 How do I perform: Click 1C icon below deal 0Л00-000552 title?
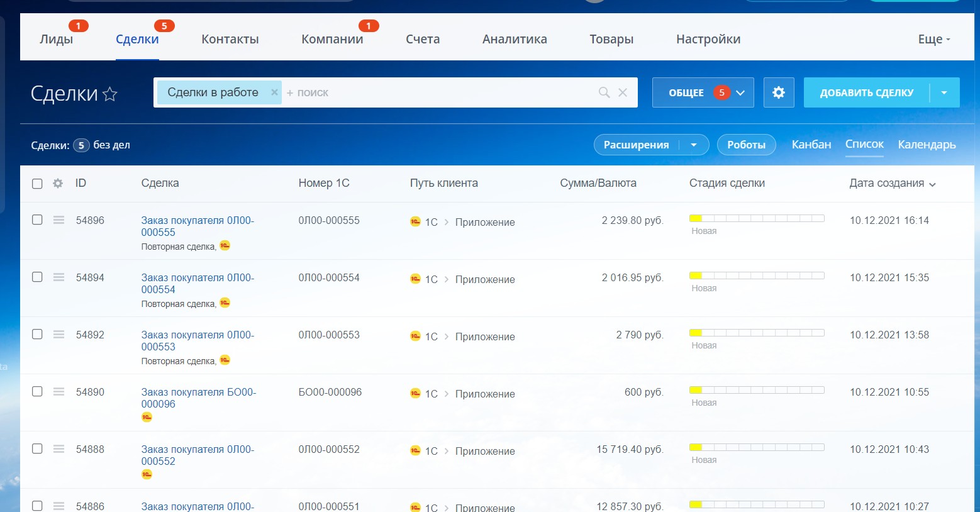(147, 474)
